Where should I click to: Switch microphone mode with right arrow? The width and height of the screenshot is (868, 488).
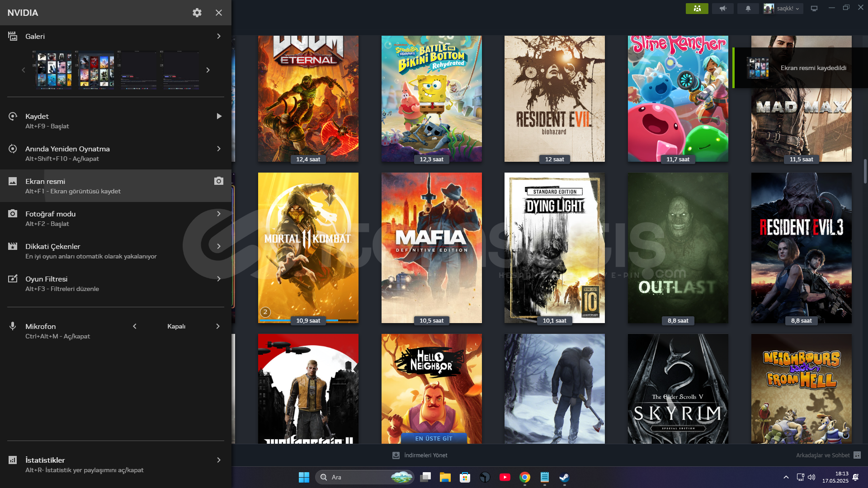click(218, 326)
